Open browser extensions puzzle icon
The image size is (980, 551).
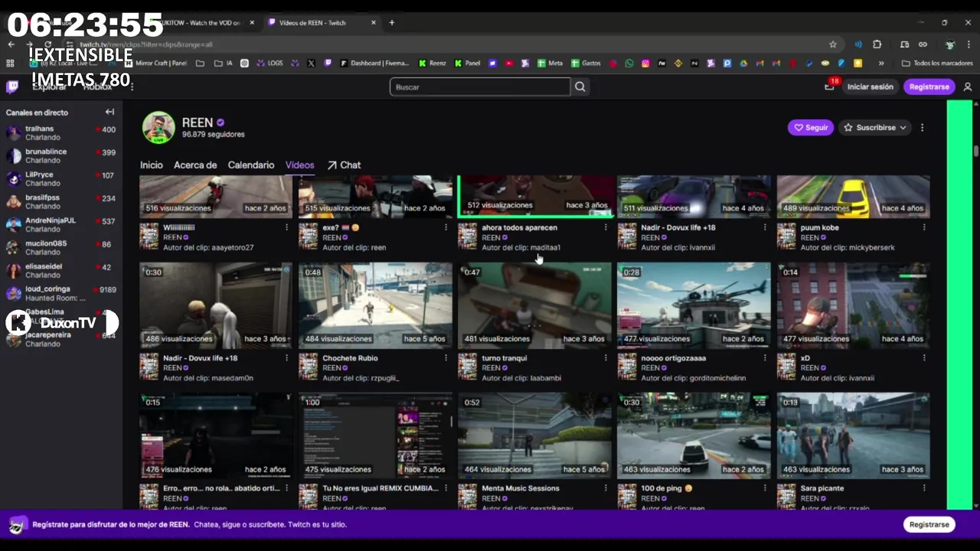coord(877,44)
